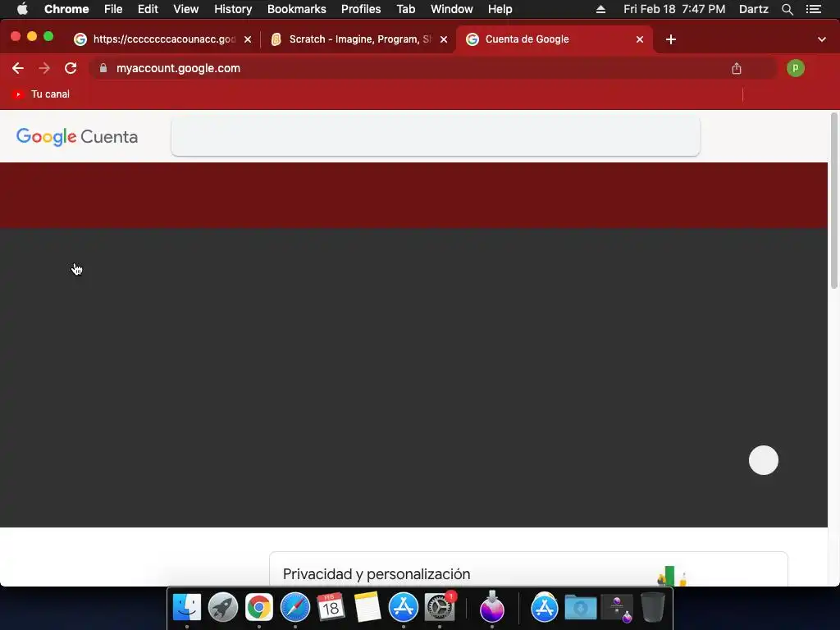Open the Downloads folder in Dock
Image resolution: width=840 pixels, height=630 pixels.
pyautogui.click(x=581, y=607)
